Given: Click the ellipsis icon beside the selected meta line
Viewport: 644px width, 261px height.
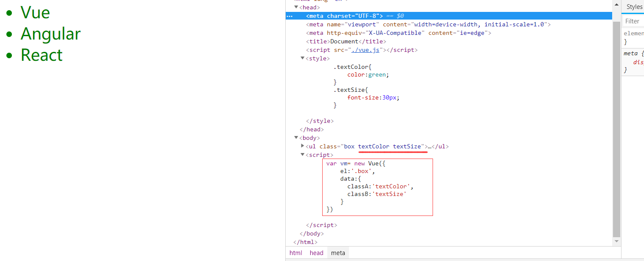Looking at the screenshot, I should 290,16.
